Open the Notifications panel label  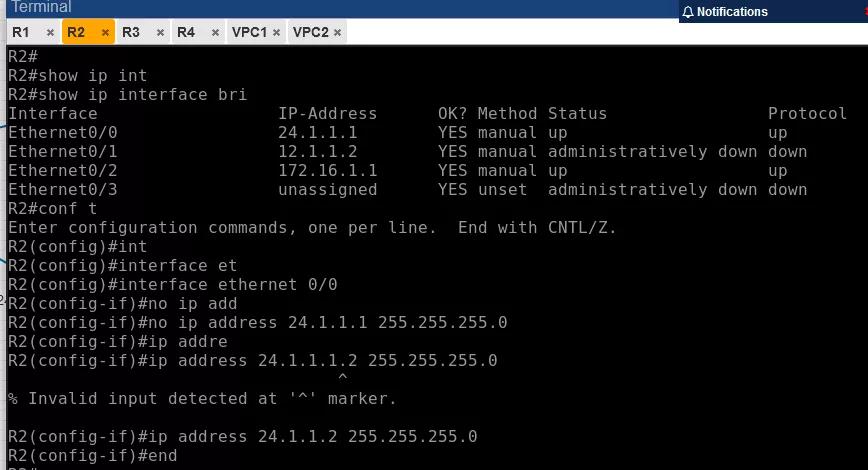coord(732,12)
